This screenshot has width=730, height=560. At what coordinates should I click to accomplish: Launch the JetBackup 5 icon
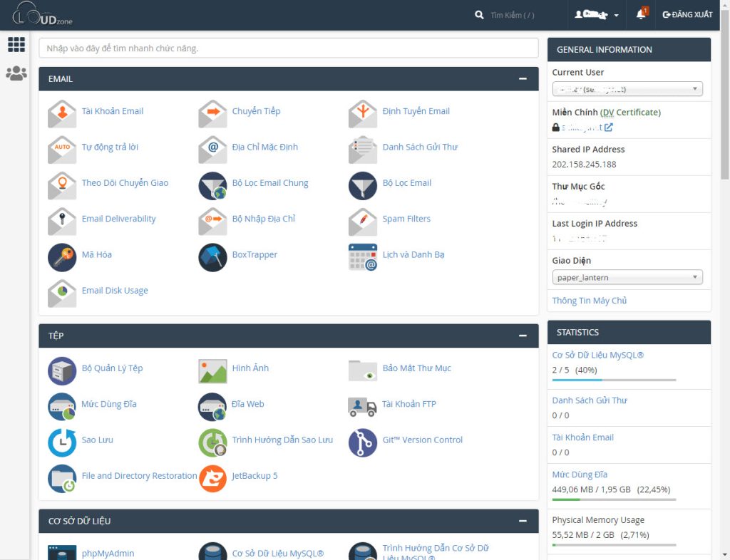(212, 477)
